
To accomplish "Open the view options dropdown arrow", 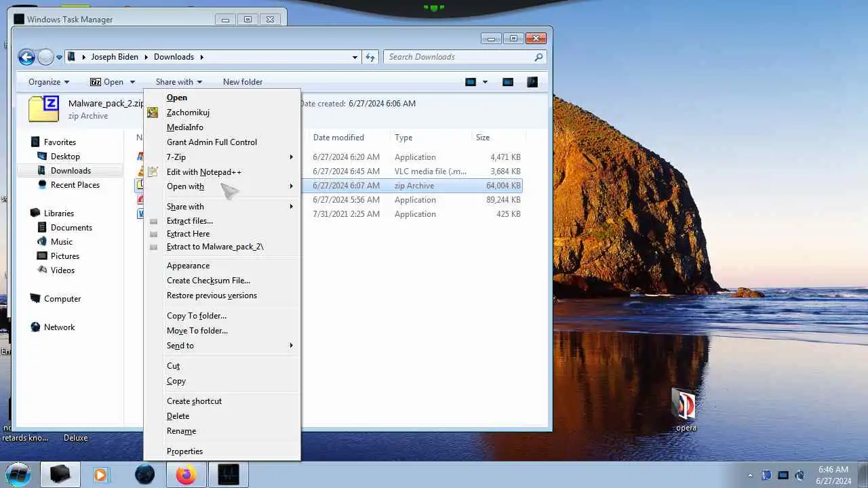I will tap(485, 82).
